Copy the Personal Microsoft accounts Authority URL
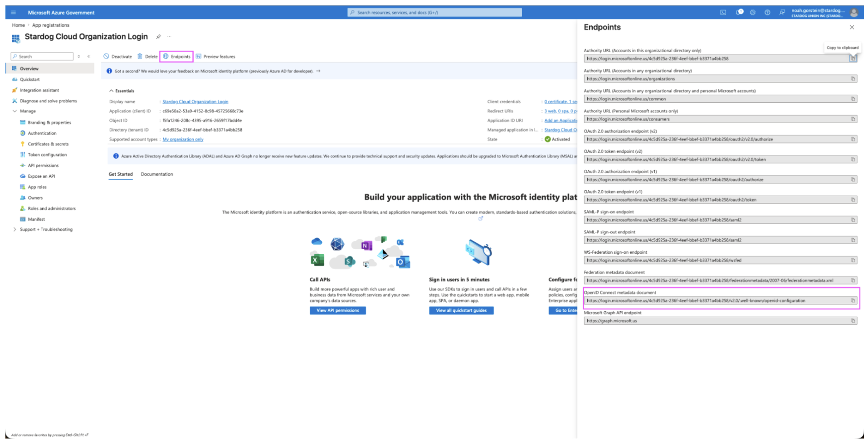The image size is (868, 444). 853,119
